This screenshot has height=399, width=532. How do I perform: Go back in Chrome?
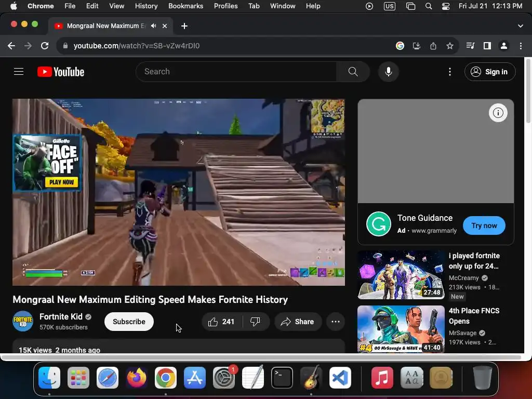click(x=11, y=46)
